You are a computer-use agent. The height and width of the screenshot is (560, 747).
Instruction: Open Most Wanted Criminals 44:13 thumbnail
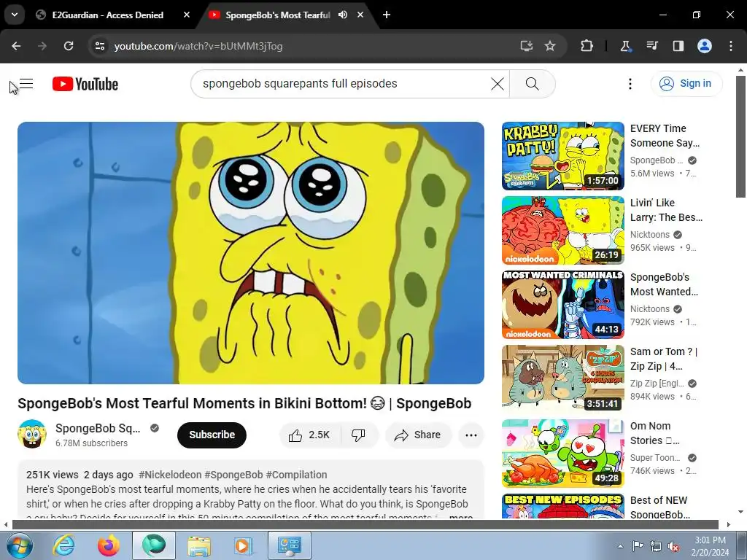point(562,305)
